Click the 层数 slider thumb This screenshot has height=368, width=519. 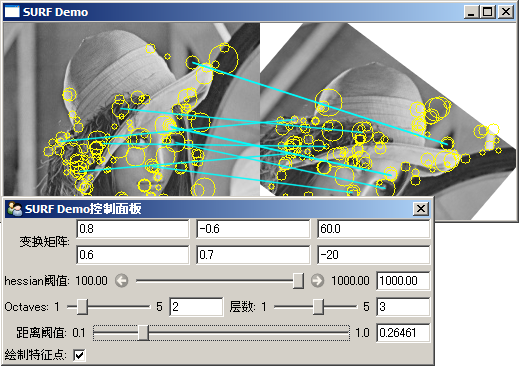[318, 307]
